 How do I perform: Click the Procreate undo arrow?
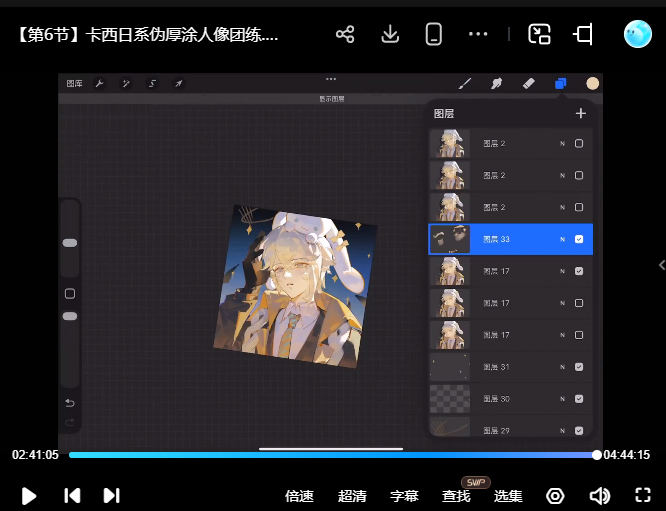pyautogui.click(x=70, y=403)
